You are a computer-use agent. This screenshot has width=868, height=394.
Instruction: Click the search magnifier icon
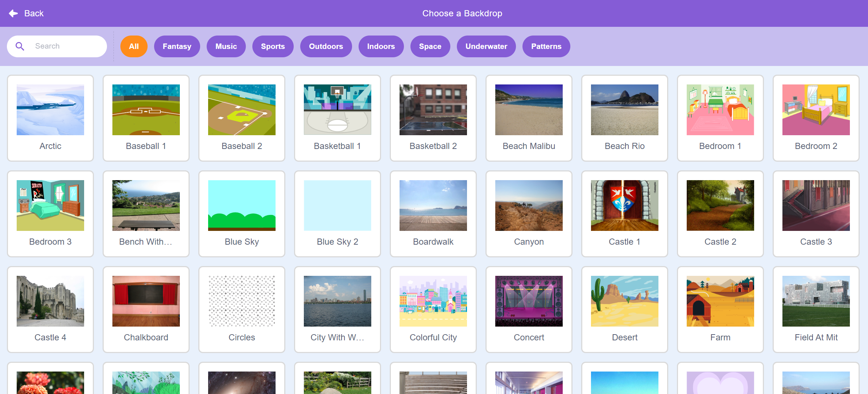20,46
